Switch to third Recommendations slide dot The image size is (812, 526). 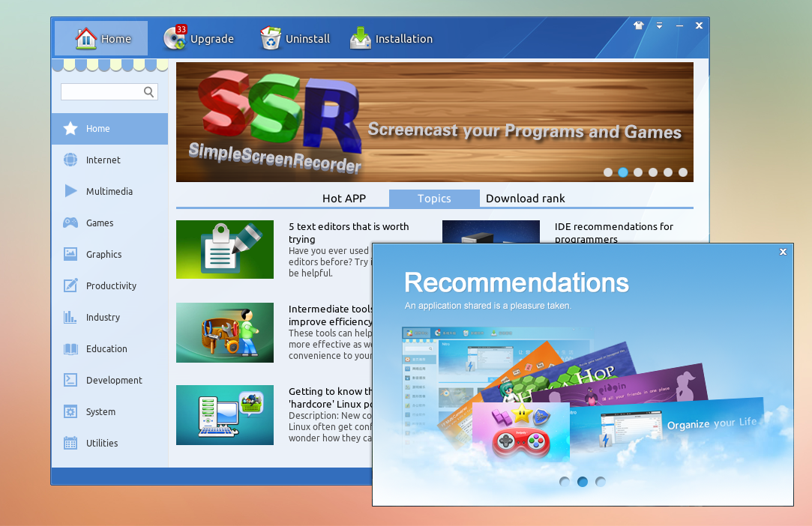pos(601,482)
